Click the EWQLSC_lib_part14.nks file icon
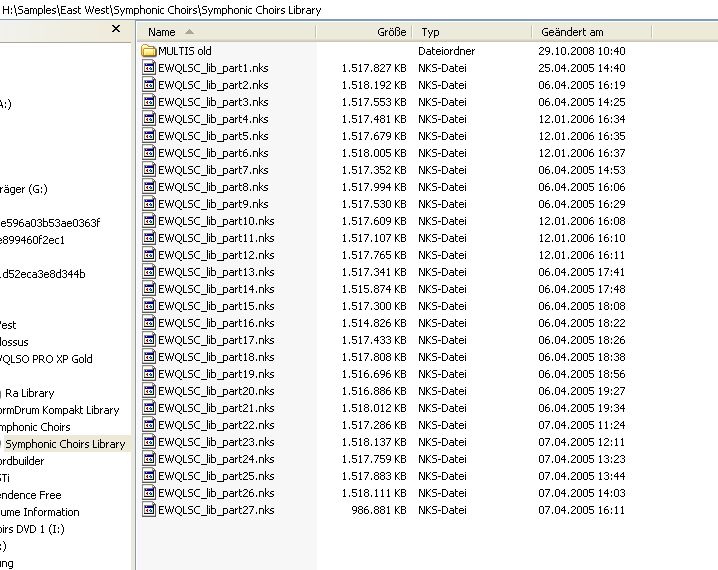This screenshot has width=718, height=570. click(149, 289)
